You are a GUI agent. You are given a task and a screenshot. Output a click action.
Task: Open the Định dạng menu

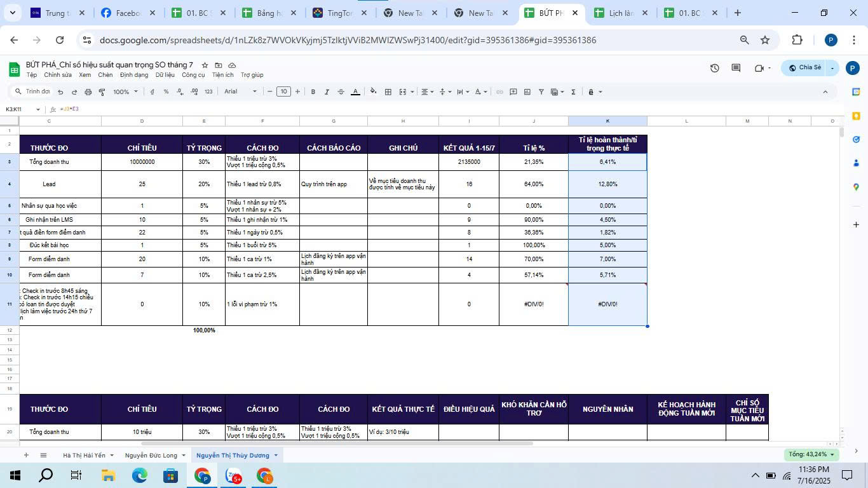[x=133, y=75]
